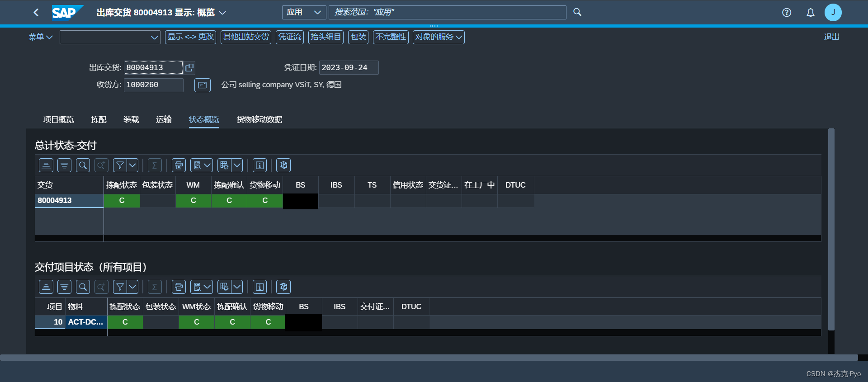Expand title dropdown chevron after 概览

[x=222, y=13]
